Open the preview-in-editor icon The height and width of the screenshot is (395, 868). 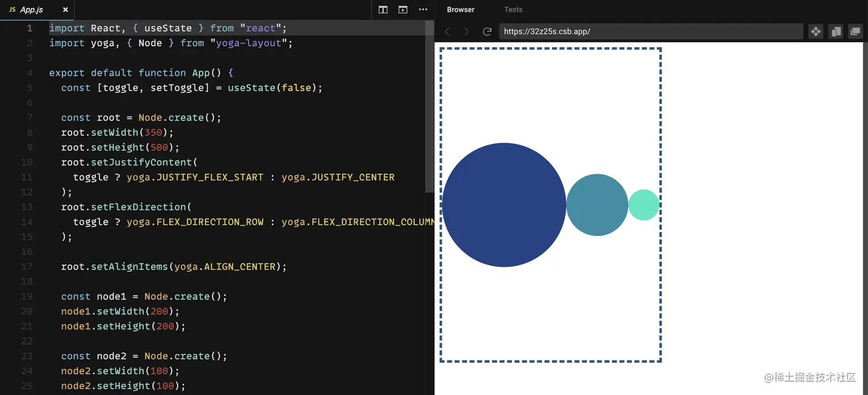point(403,10)
